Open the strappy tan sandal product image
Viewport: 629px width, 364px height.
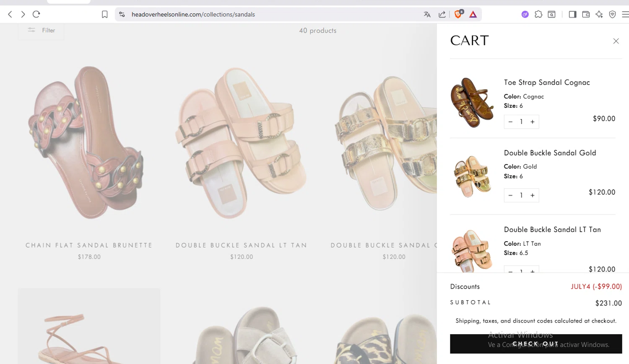click(x=89, y=326)
